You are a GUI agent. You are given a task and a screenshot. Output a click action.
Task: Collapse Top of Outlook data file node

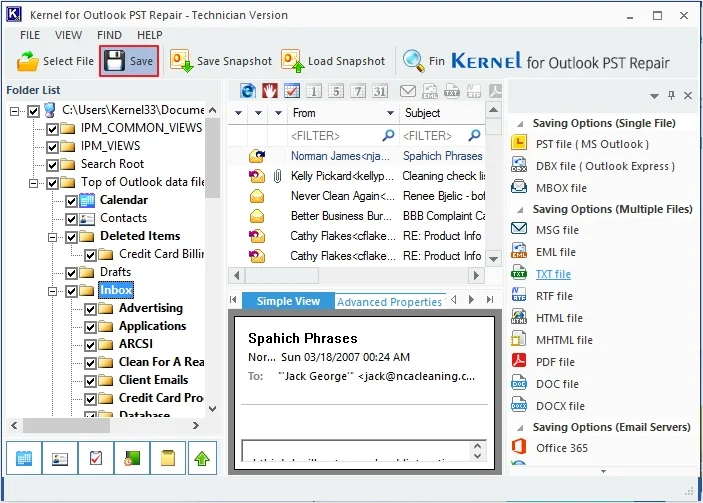coord(34,183)
